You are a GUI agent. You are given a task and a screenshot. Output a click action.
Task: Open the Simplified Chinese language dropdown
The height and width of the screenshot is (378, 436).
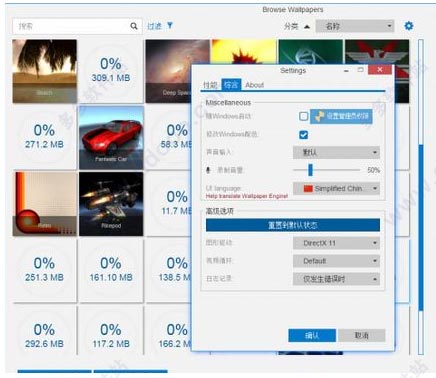point(336,189)
